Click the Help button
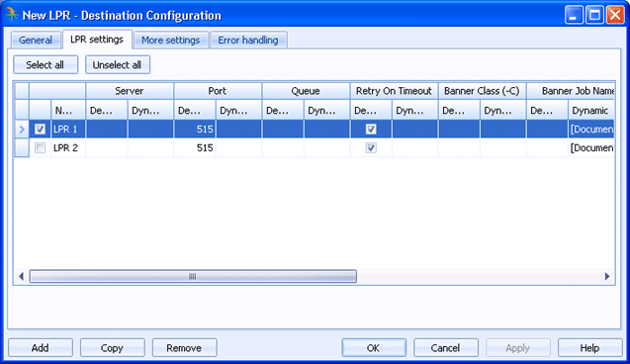This screenshot has height=364, width=630. [589, 348]
